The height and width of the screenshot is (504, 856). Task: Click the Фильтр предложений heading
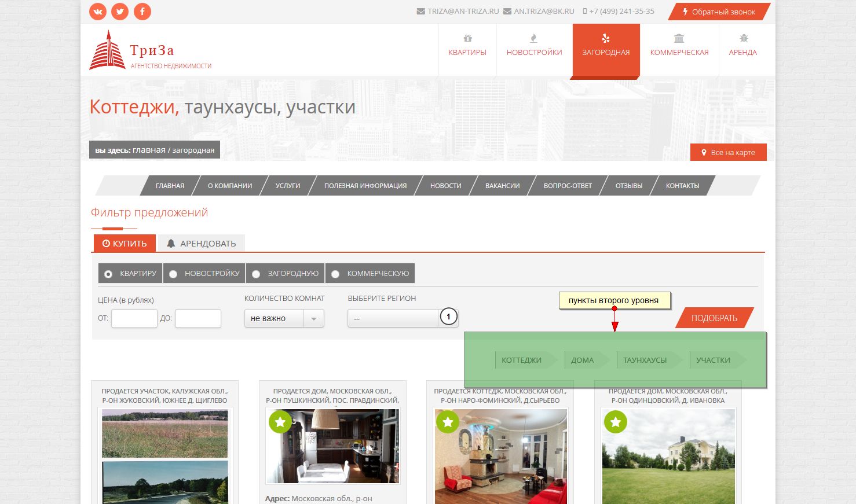(x=149, y=212)
